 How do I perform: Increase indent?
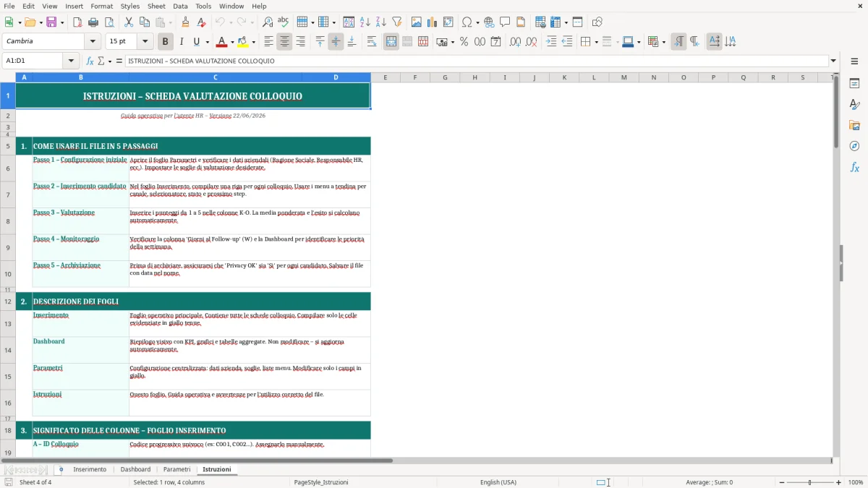click(x=551, y=42)
